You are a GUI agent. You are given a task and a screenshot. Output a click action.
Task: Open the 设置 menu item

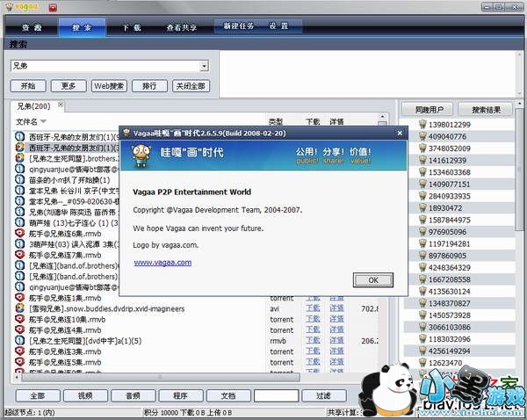(278, 25)
